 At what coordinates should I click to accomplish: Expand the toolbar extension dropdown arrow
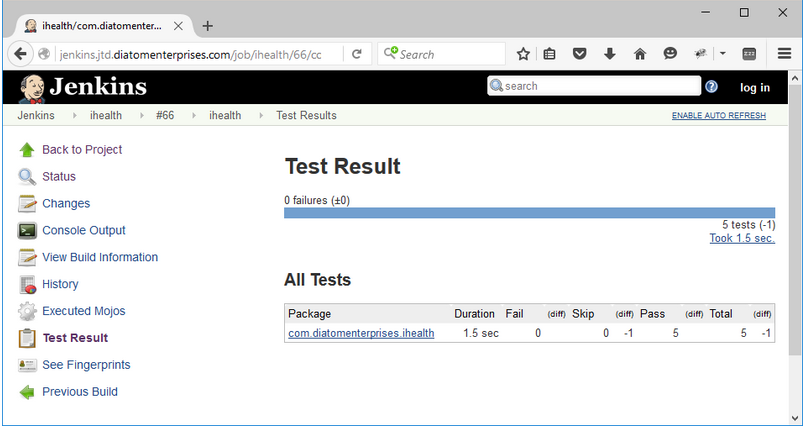click(x=723, y=54)
